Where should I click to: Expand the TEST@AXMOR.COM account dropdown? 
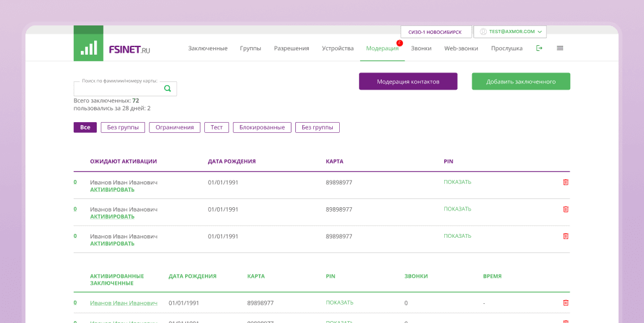tap(510, 32)
